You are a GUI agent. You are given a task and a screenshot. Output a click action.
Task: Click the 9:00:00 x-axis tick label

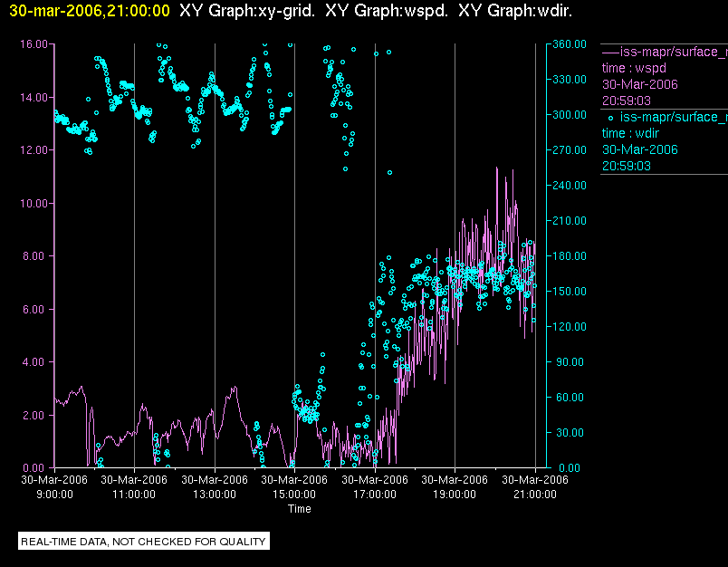pos(54,495)
